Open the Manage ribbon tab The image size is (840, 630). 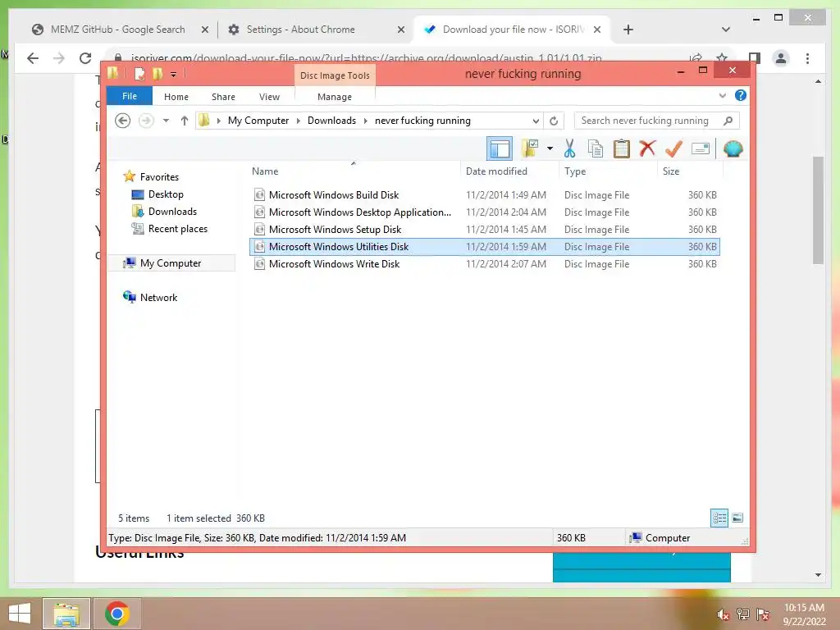(335, 97)
